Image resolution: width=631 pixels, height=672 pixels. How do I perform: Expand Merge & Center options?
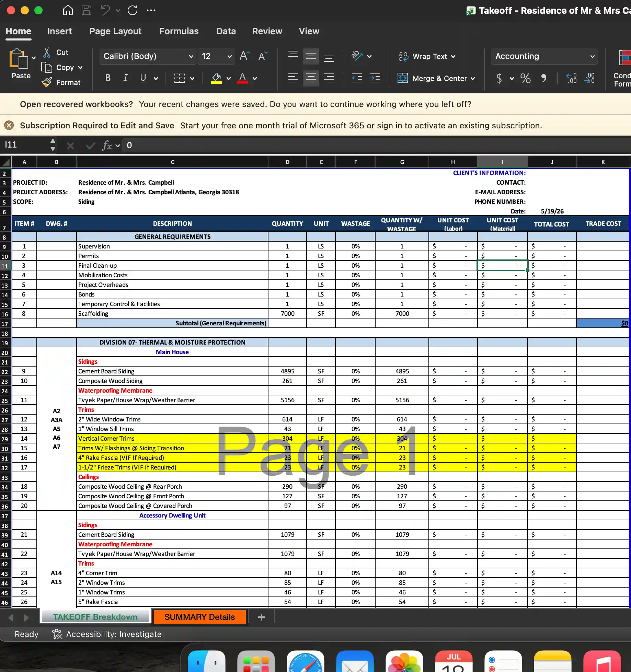click(473, 78)
